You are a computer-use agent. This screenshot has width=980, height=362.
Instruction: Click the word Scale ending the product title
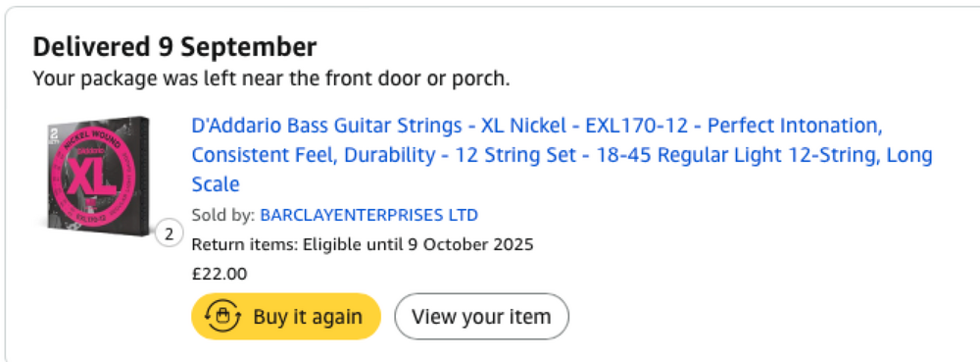(x=216, y=184)
